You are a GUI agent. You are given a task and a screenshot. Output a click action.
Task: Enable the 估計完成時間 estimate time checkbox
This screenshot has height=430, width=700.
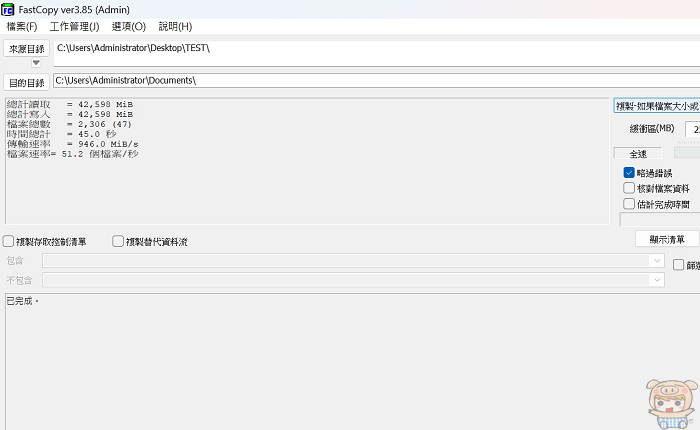[x=629, y=204]
